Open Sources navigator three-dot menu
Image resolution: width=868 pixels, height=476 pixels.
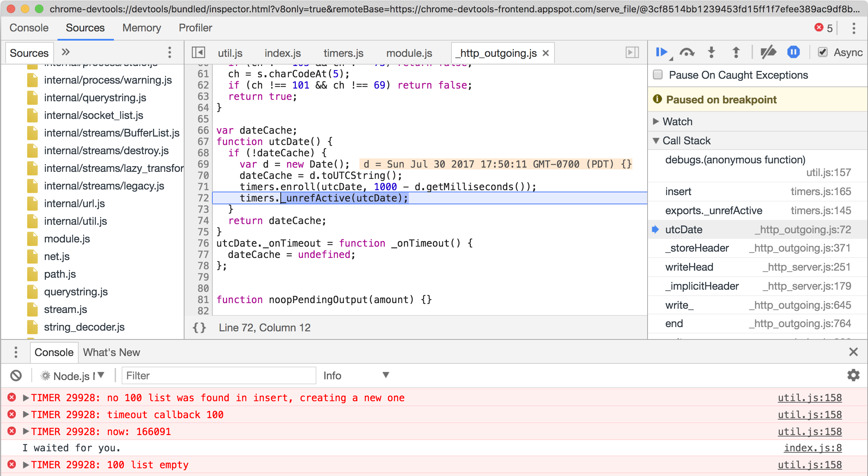pos(170,53)
